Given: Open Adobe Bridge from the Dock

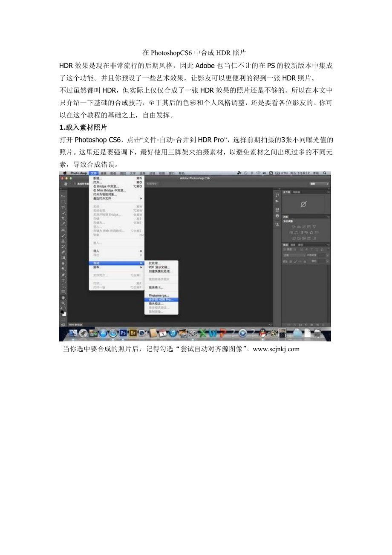Looking at the screenshot, I should 133,333.
